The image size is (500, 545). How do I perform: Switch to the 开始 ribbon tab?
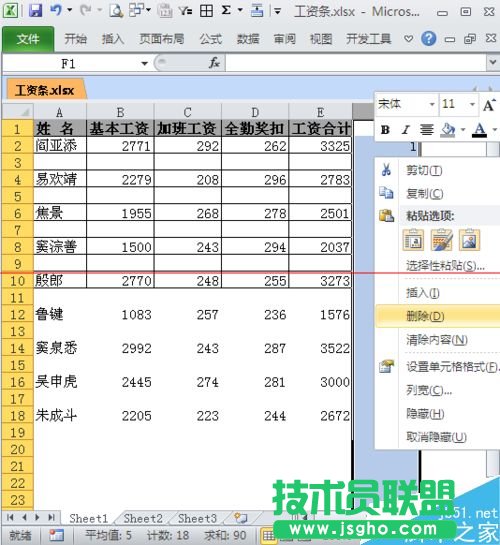pos(75,39)
